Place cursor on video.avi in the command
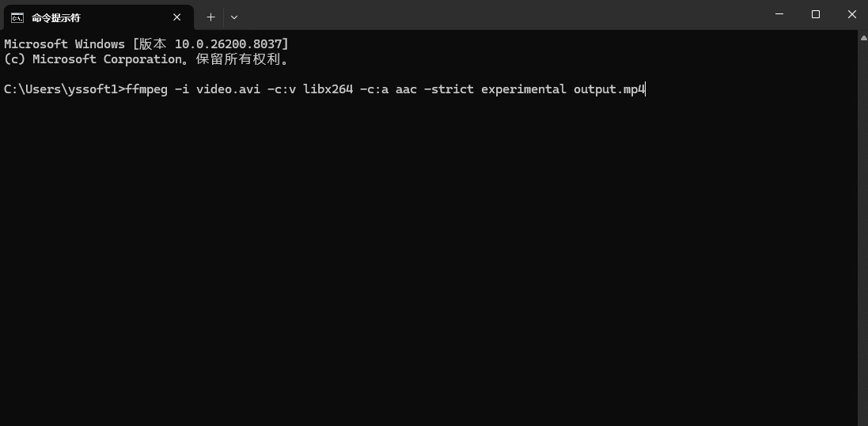The width and height of the screenshot is (868, 426). [x=228, y=89]
